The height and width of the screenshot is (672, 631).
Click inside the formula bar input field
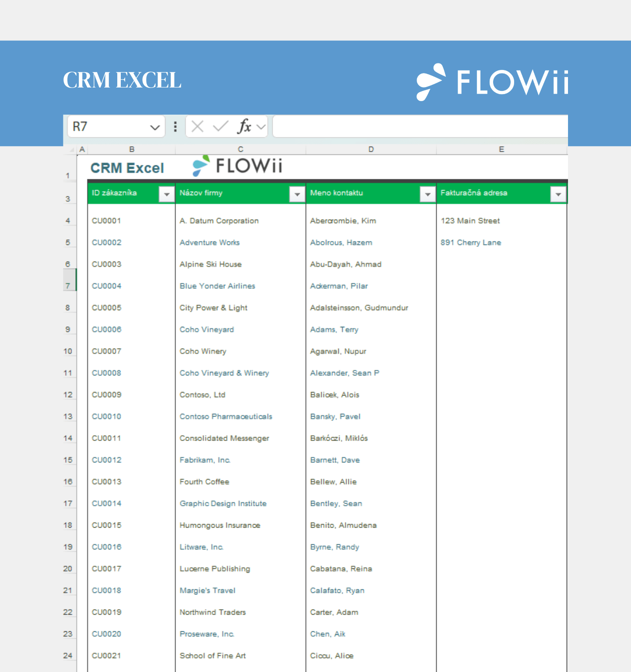point(420,126)
